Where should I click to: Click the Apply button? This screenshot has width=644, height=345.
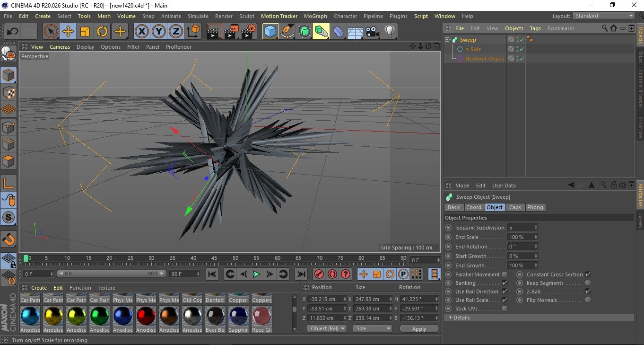click(x=419, y=328)
